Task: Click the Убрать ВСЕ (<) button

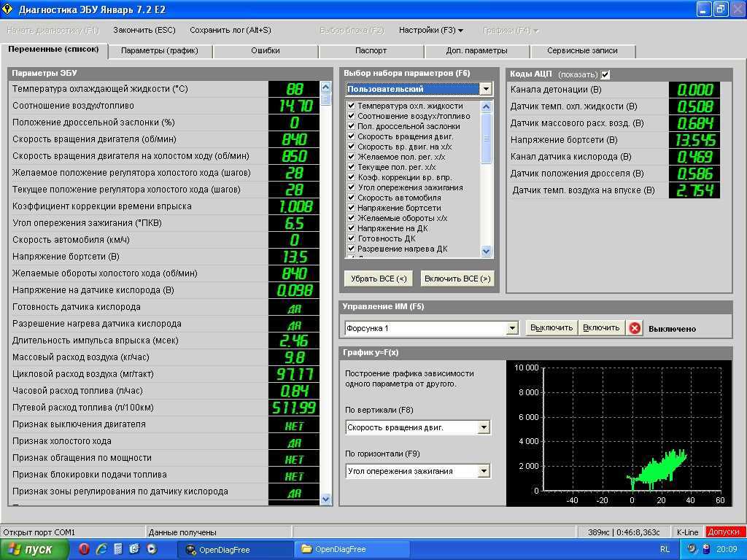Action: 379,279
